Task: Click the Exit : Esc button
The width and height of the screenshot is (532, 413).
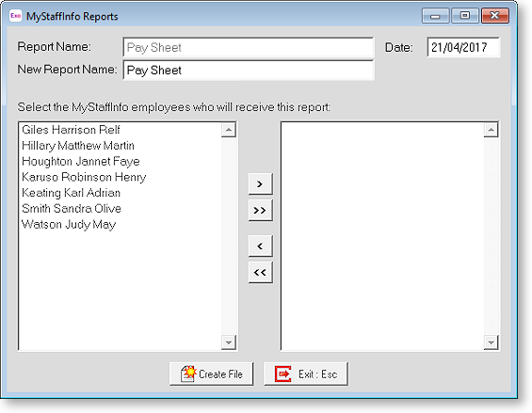Action: [x=306, y=373]
